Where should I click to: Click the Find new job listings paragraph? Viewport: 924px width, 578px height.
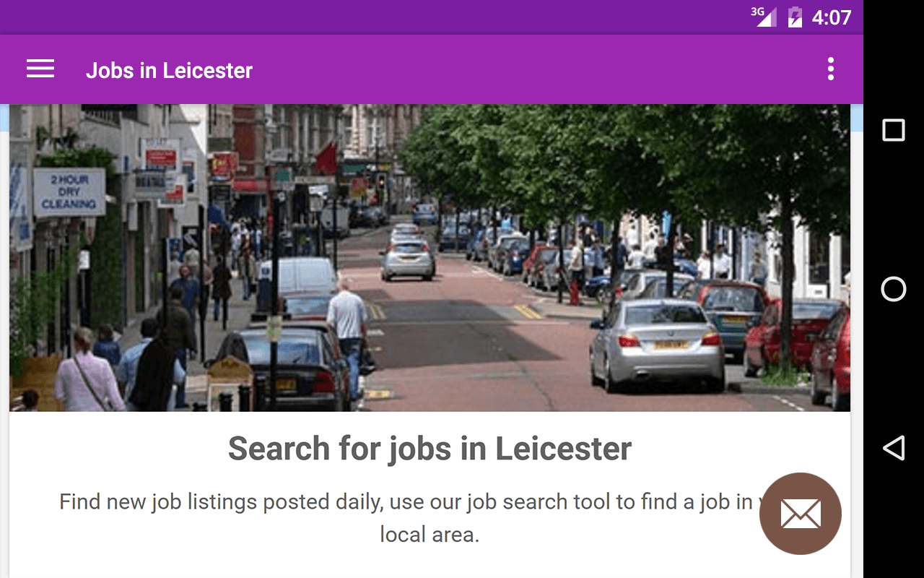click(430, 518)
